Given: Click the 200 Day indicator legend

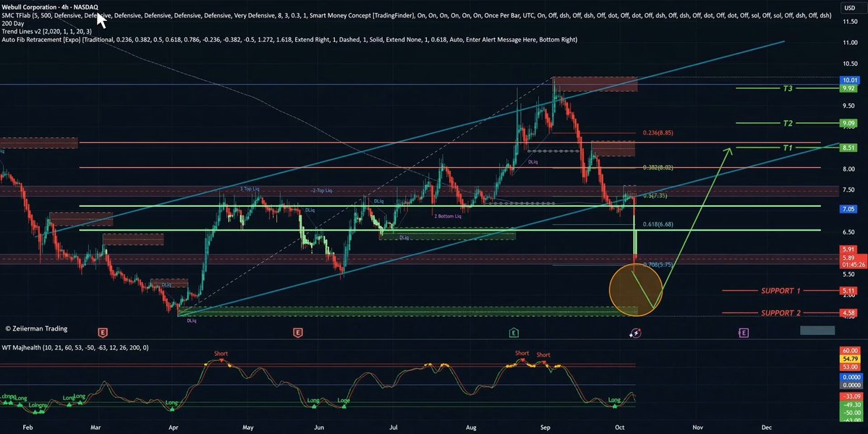Looking at the screenshot, I should click(x=12, y=22).
